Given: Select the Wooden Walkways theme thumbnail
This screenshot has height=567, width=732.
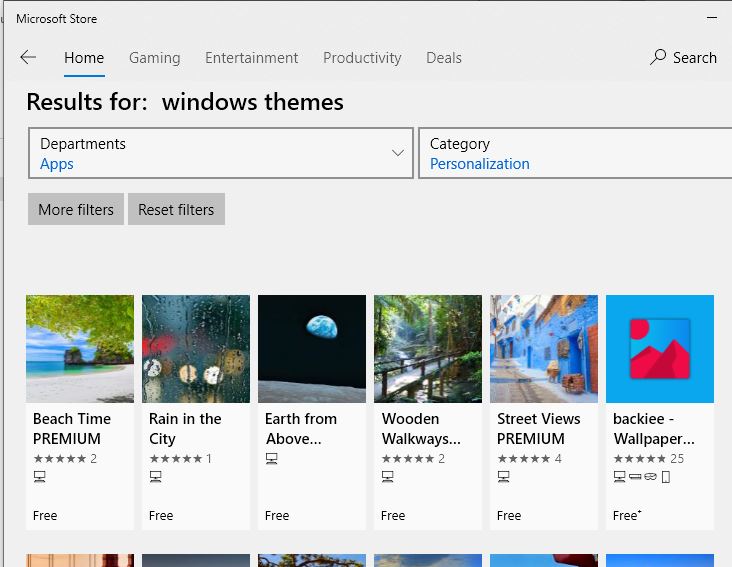Looking at the screenshot, I should click(428, 349).
